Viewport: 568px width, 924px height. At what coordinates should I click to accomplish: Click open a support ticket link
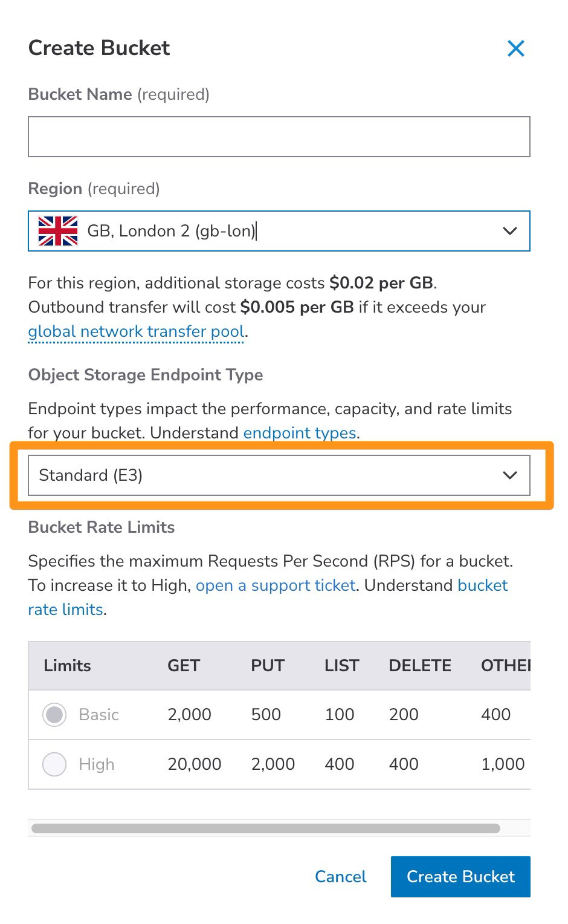pyautogui.click(x=276, y=585)
